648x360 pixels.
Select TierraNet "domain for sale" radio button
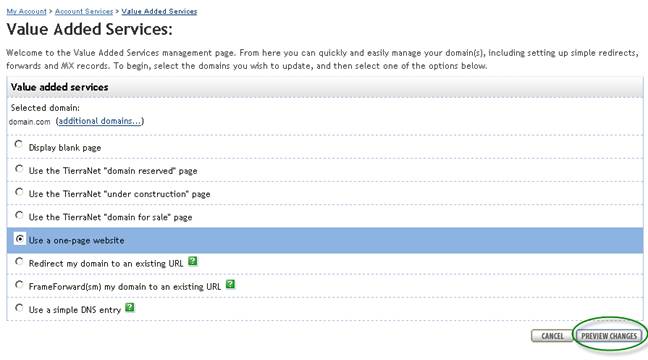(x=19, y=215)
